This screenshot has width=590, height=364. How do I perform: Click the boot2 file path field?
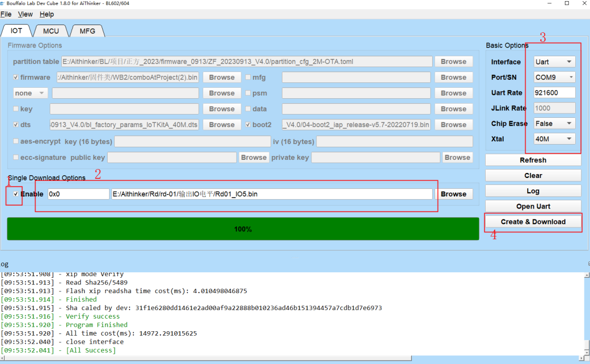[x=356, y=124]
